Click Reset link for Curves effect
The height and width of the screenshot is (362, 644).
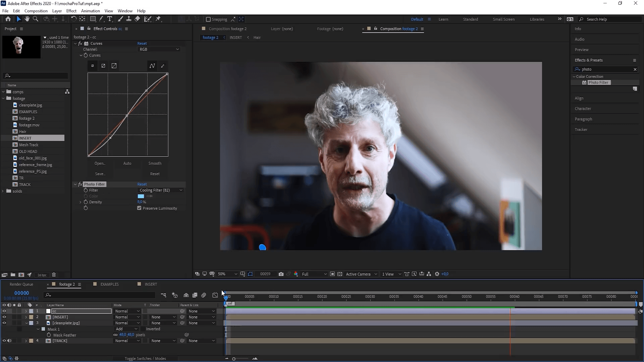tap(142, 44)
